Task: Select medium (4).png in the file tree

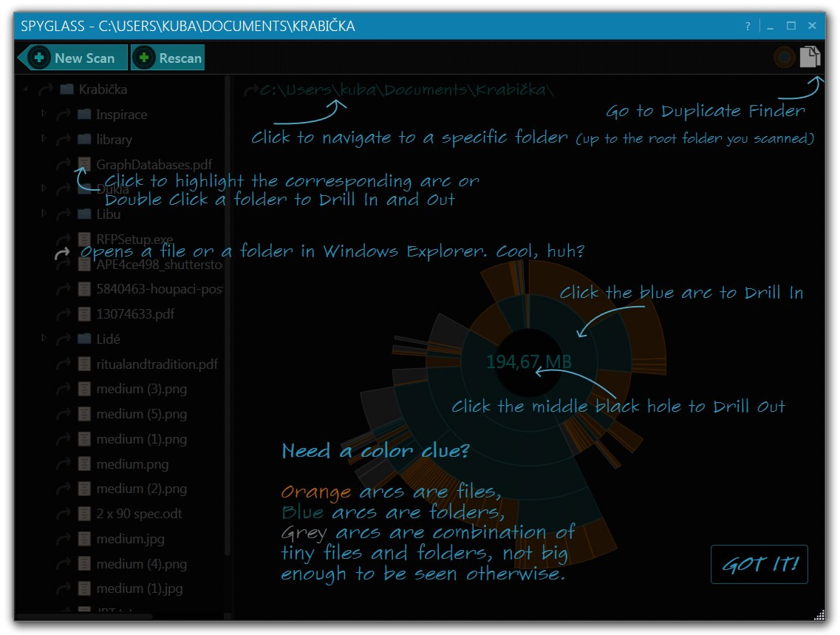Action: click(x=141, y=564)
